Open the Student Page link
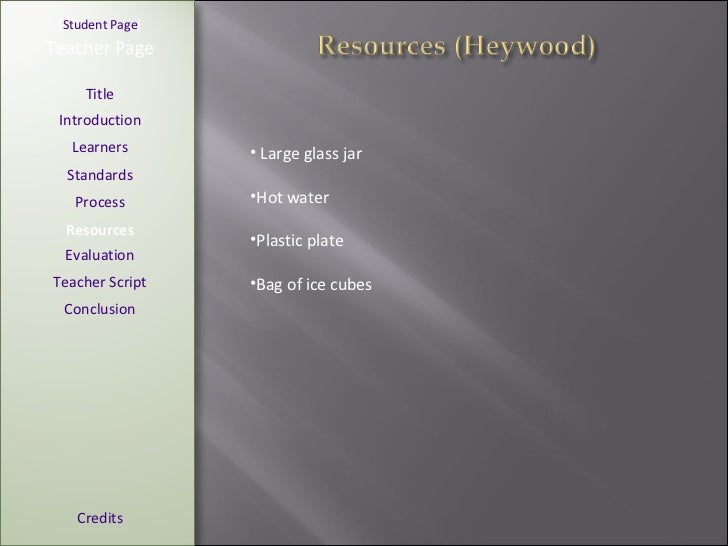 pyautogui.click(x=100, y=25)
